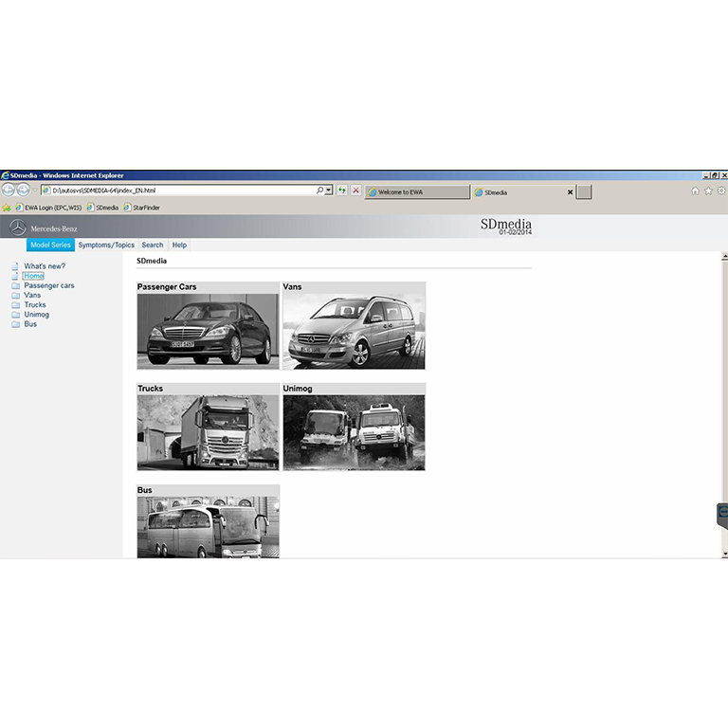Image resolution: width=728 pixels, height=728 pixels.
Task: Click the Favorites star icon at top right
Action: pos(708,191)
